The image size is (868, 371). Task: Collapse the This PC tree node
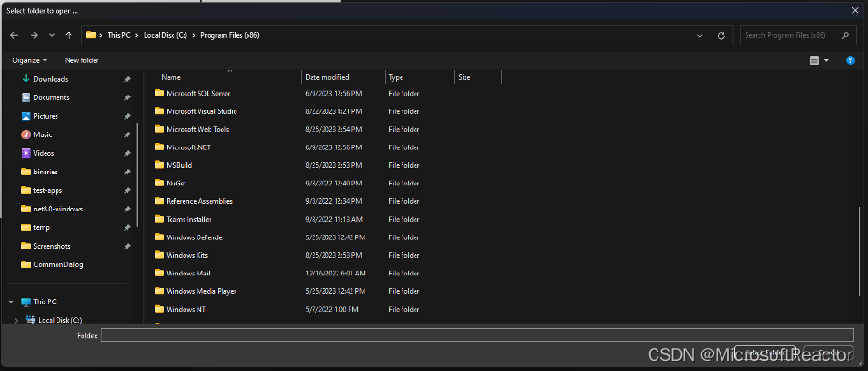pyautogui.click(x=11, y=301)
